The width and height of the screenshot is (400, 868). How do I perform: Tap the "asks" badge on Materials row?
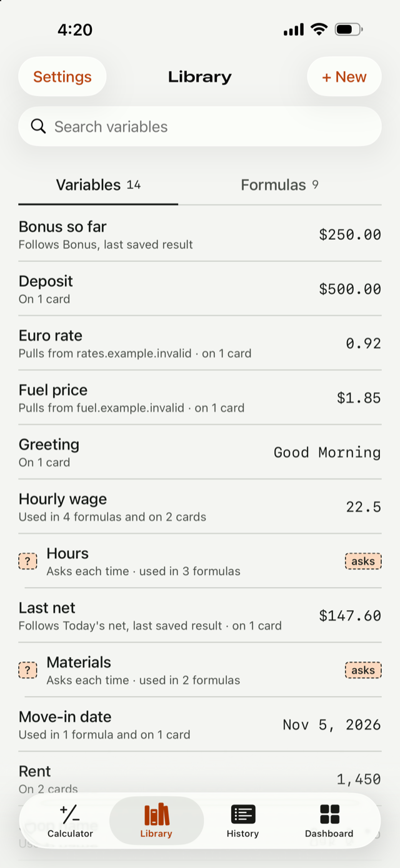[x=363, y=670]
